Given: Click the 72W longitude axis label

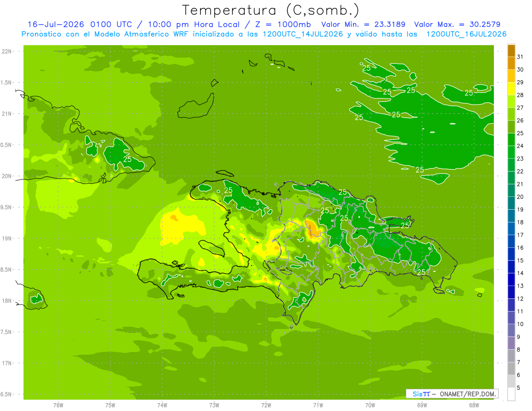Looking at the screenshot, I should [266, 405].
